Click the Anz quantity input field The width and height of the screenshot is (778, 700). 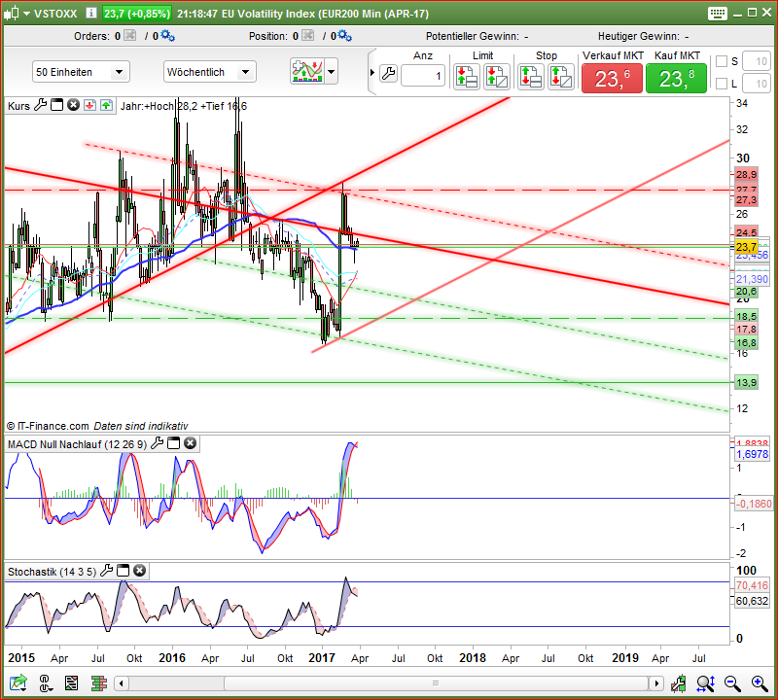pos(423,75)
